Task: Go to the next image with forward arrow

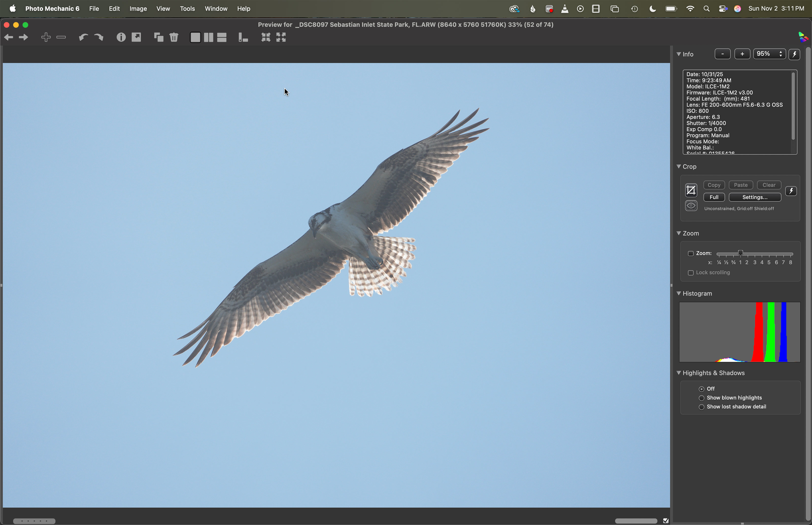Action: click(24, 37)
